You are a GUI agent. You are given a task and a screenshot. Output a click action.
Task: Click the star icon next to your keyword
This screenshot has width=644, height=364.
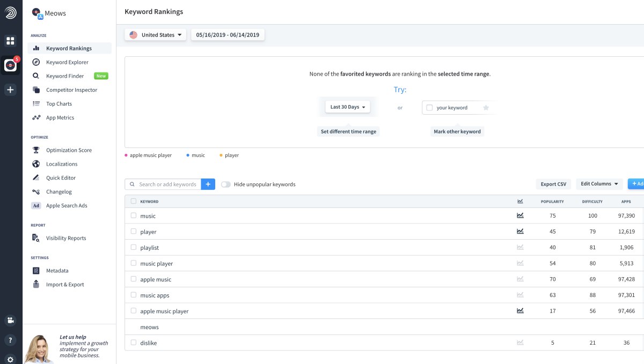486,108
